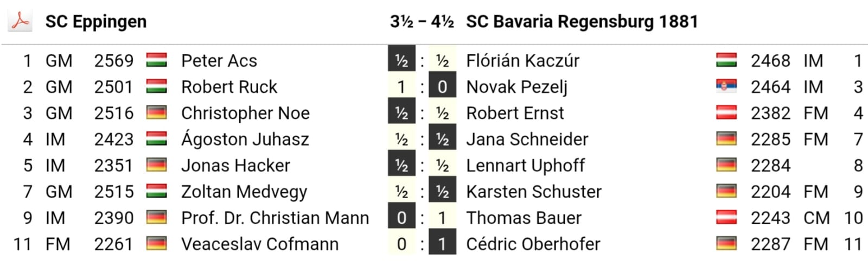Click Peter Acs's Hungarian flag icon
Viewport: 868px width, 265px height.
point(156,60)
